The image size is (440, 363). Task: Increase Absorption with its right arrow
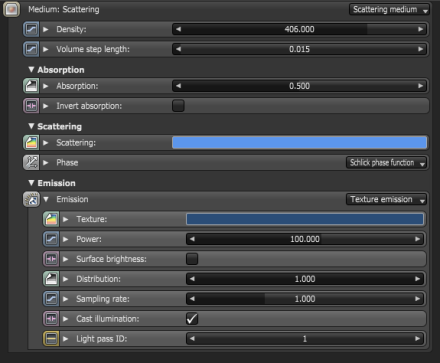tap(420, 86)
